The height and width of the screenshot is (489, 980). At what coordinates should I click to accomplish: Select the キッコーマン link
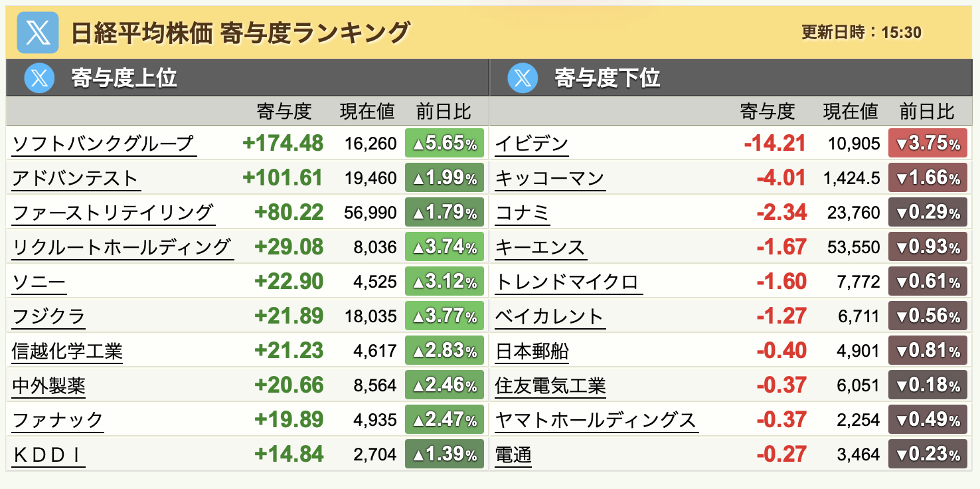point(550,178)
